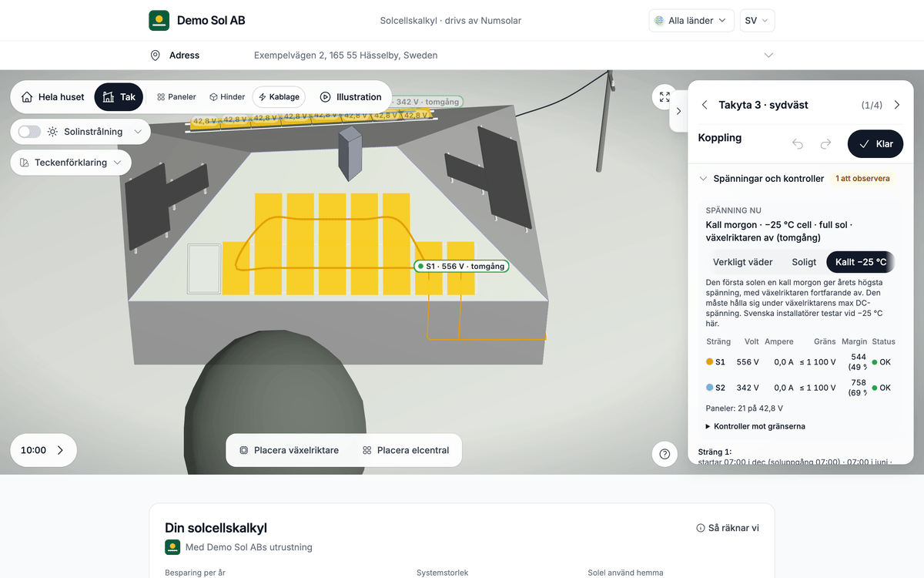Expand Kontroller mot gränserna details
This screenshot has width=924, height=578.
click(756, 426)
